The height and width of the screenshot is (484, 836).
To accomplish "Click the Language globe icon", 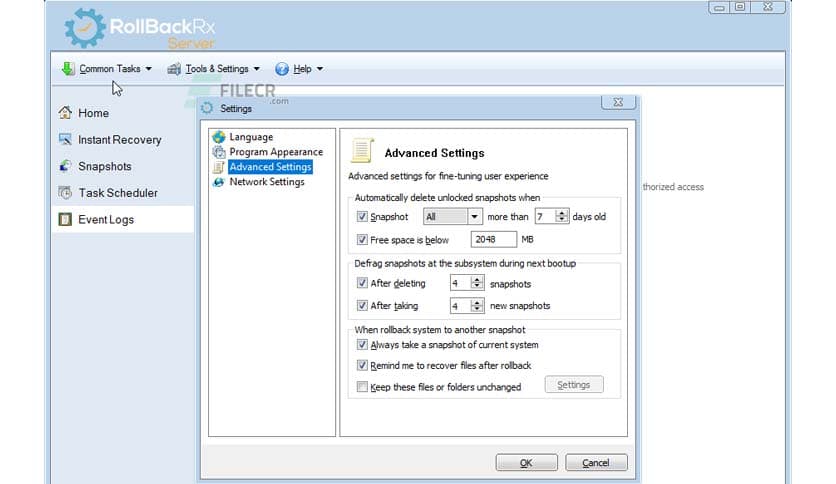I will pyautogui.click(x=219, y=137).
